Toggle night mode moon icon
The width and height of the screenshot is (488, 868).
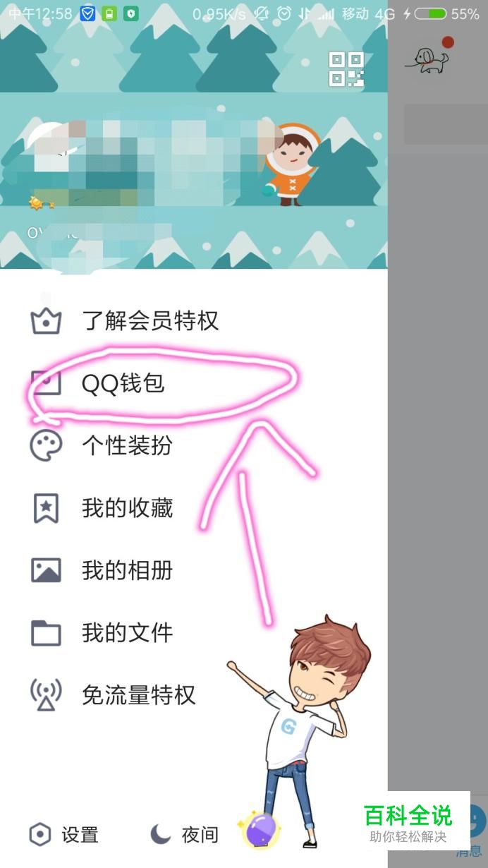pos(161,835)
